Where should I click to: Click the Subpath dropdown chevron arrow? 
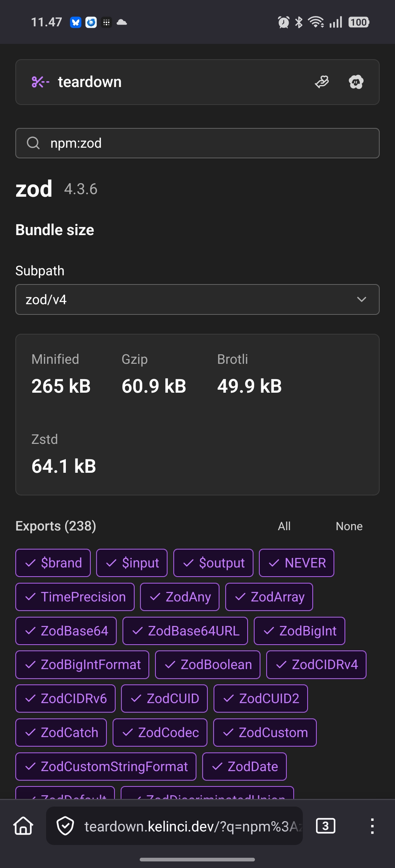point(361,299)
